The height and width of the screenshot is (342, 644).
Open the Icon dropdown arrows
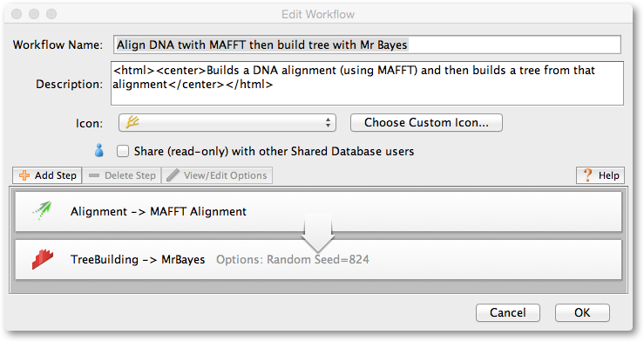click(x=328, y=122)
